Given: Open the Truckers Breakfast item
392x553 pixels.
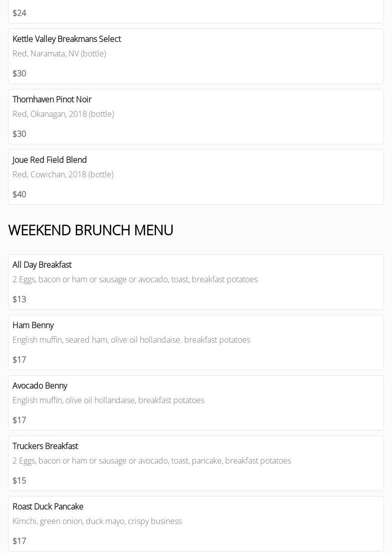Looking at the screenshot, I should pyautogui.click(x=45, y=446).
